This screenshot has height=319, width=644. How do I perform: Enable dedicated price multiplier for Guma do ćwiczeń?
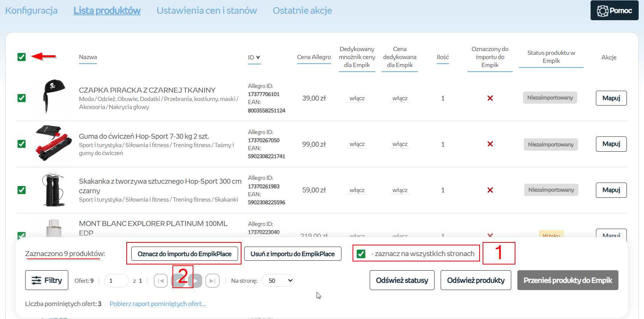[357, 144]
